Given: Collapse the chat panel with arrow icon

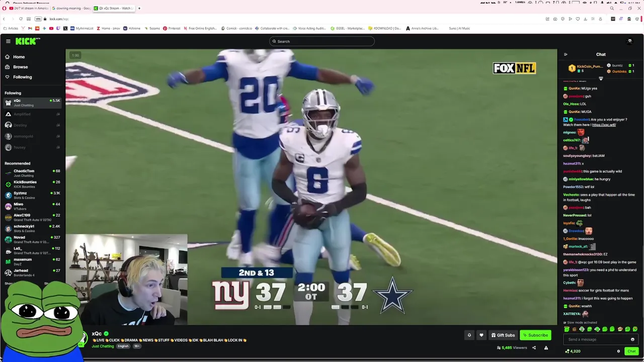Looking at the screenshot, I should tap(566, 54).
